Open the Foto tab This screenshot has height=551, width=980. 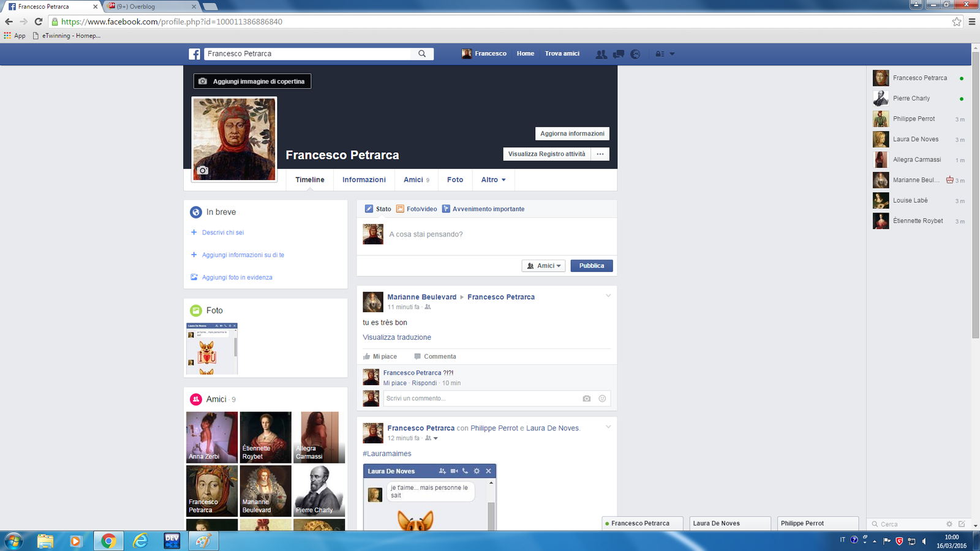click(x=455, y=180)
